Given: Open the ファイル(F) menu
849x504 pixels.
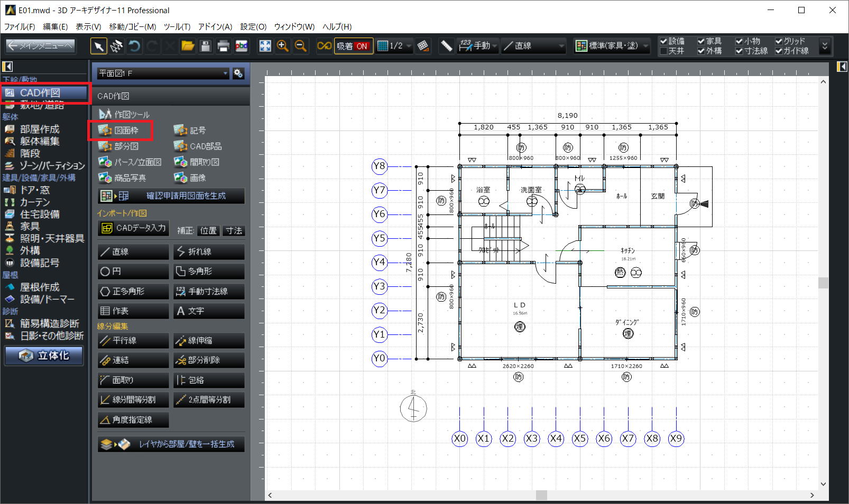Looking at the screenshot, I should tap(20, 27).
